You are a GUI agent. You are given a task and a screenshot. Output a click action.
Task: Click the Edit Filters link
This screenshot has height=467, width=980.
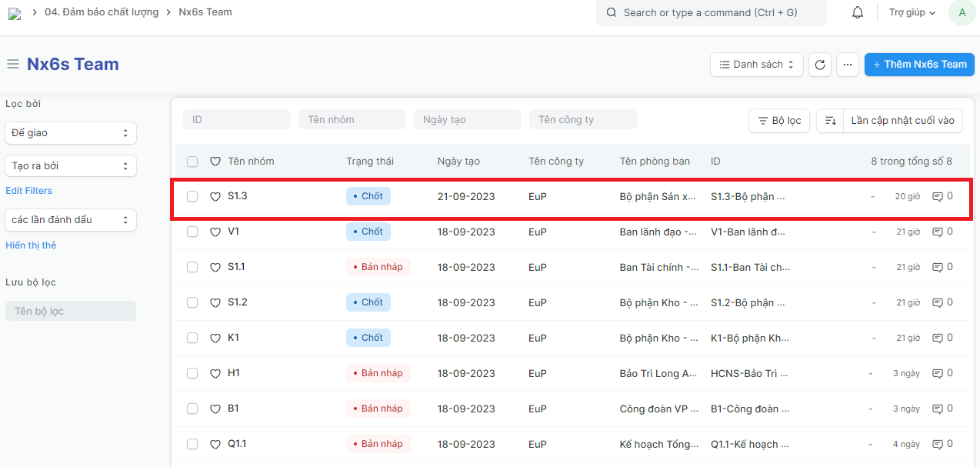pyautogui.click(x=29, y=190)
